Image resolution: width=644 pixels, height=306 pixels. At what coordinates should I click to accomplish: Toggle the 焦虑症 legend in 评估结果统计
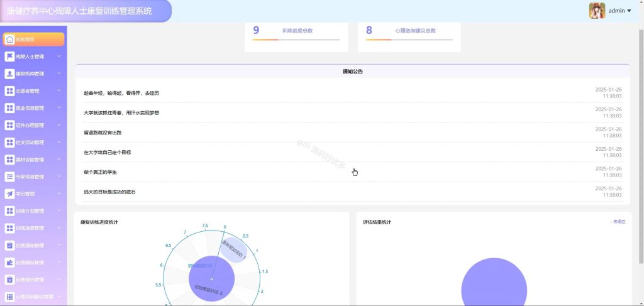pyautogui.click(x=618, y=222)
